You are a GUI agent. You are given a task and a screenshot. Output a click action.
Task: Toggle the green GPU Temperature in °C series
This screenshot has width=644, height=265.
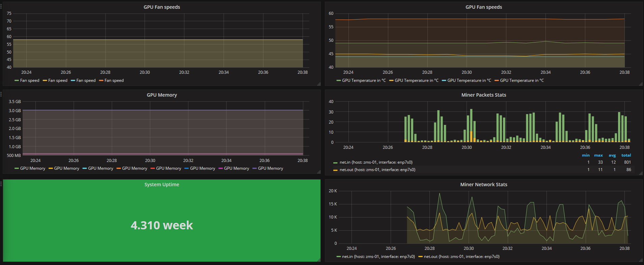point(364,80)
